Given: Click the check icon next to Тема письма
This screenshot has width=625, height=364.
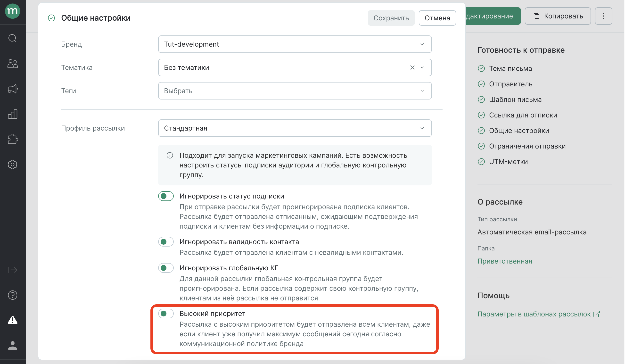Looking at the screenshot, I should click(482, 68).
